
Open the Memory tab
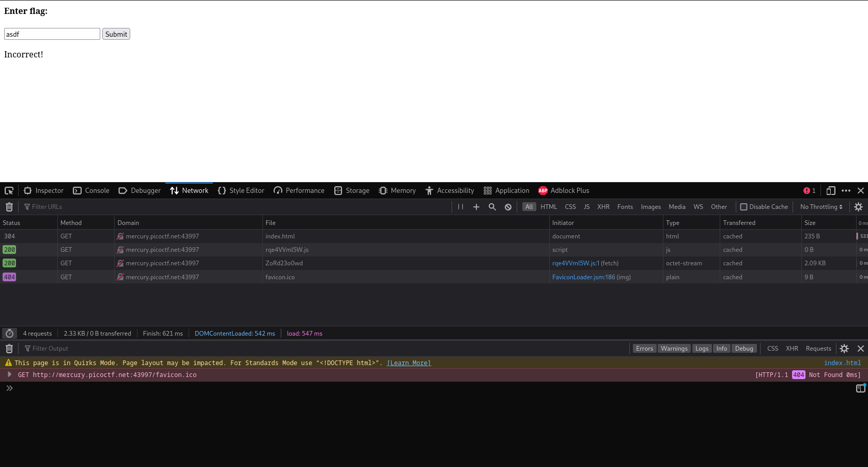[397, 190]
